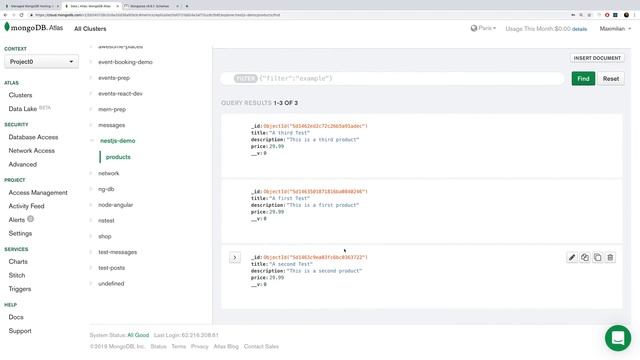Image resolution: width=640 pixels, height=360 pixels.
Task: Click the Alerts bell badge icon
Action: tap(31, 219)
